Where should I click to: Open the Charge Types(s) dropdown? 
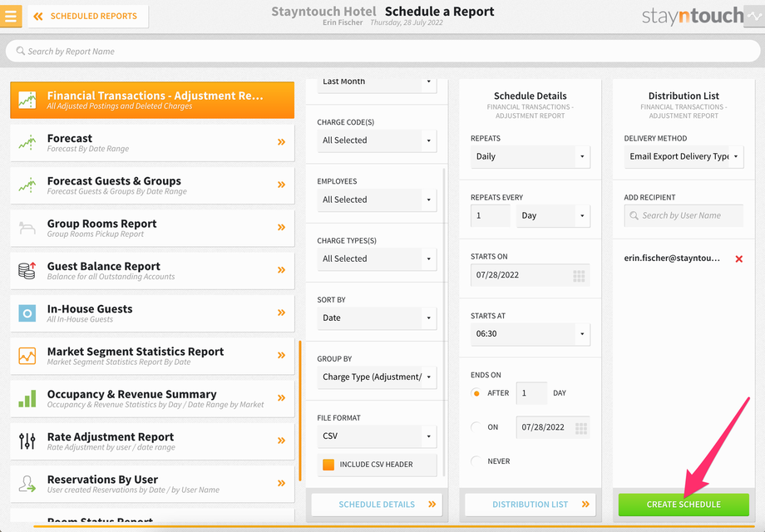pos(377,259)
